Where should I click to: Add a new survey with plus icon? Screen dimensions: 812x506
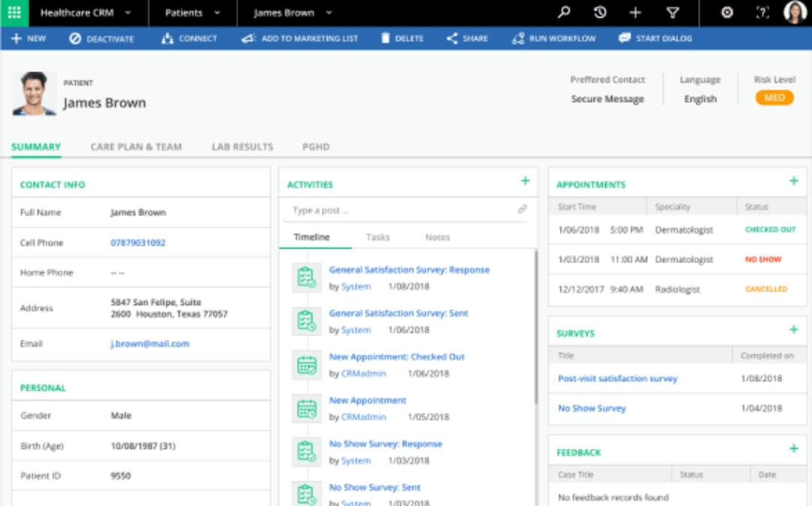click(x=793, y=330)
